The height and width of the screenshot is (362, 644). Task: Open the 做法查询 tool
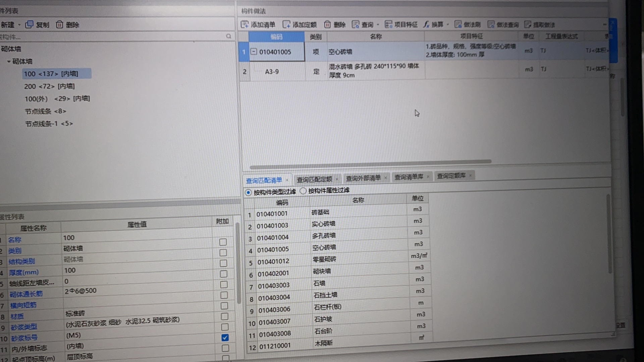click(503, 24)
